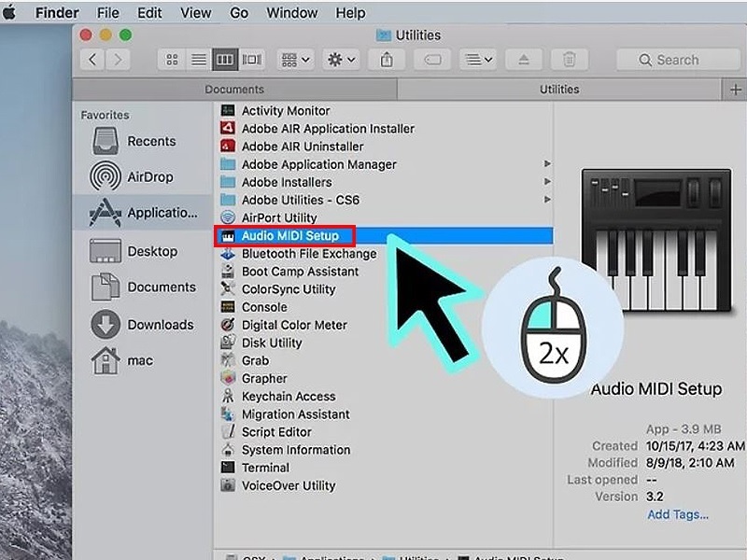Screen dimensions: 747x560
Task: Select System Information
Action: (286, 450)
